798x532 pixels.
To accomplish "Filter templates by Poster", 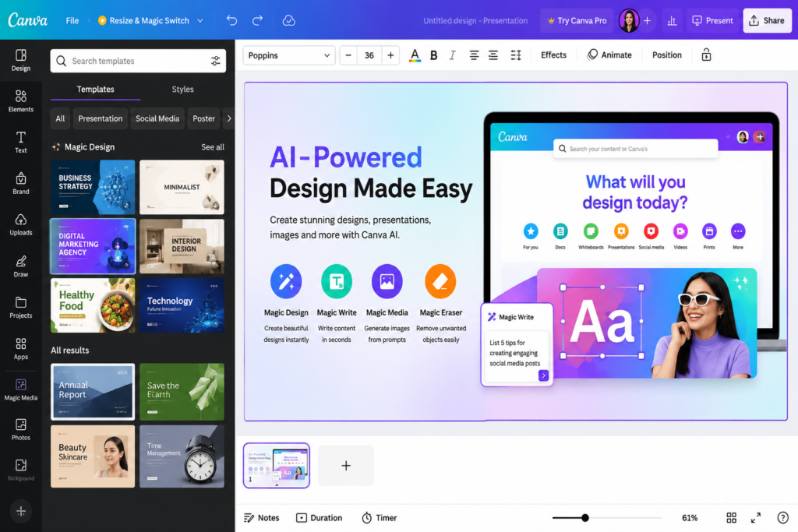I will pos(203,118).
